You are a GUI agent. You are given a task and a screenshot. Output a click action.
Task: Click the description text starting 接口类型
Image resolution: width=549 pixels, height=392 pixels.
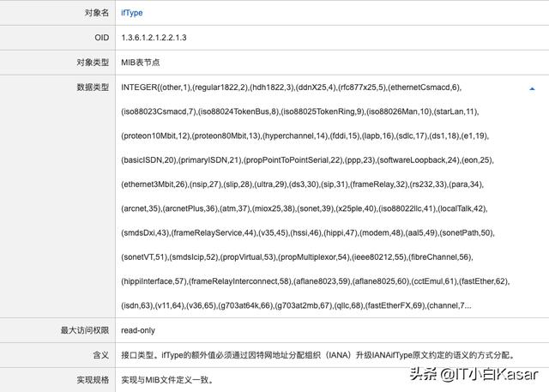(x=318, y=355)
